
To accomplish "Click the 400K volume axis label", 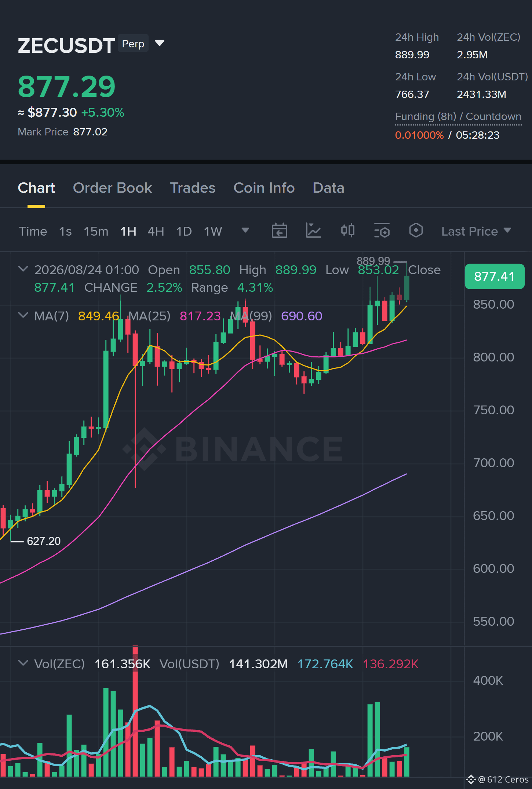I will [488, 680].
